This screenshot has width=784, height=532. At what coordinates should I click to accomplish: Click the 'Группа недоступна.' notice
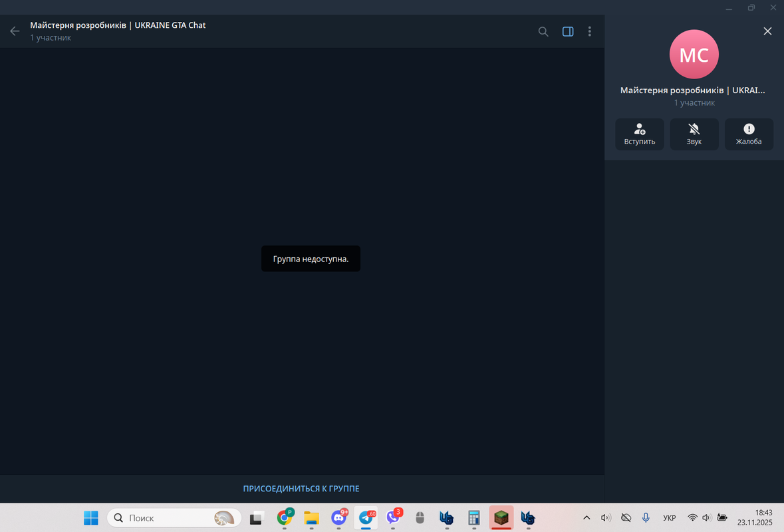coord(311,259)
